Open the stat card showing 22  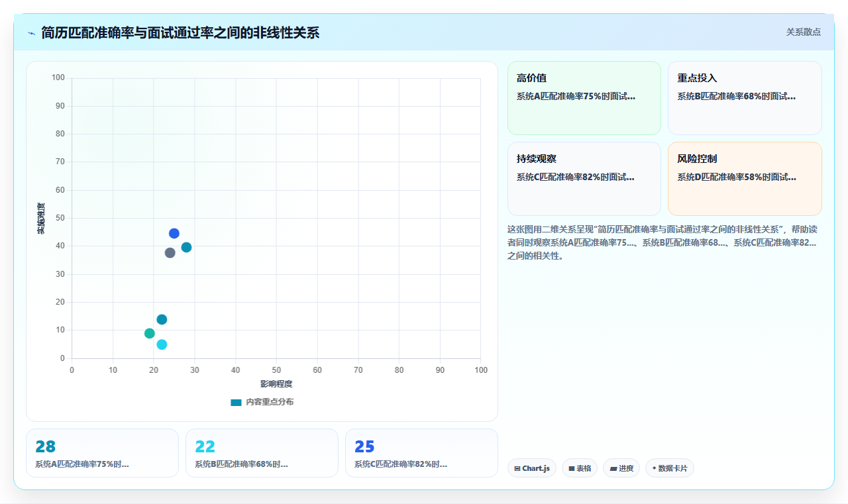point(262,453)
